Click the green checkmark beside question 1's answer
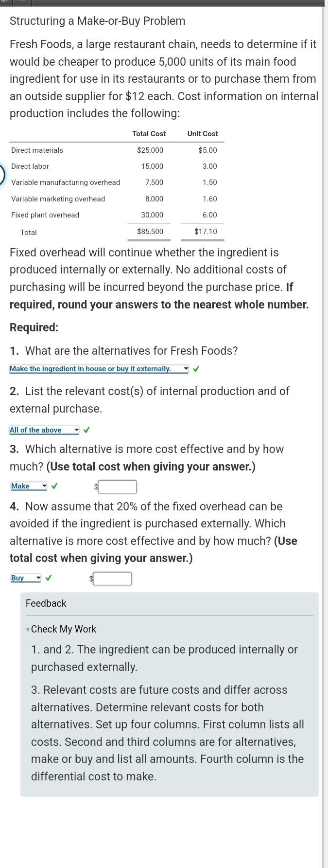This screenshot has width=328, height=868. pos(196,369)
